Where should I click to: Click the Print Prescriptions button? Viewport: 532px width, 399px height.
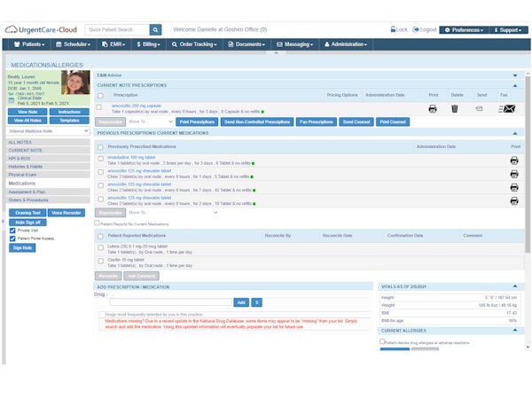[196, 121]
